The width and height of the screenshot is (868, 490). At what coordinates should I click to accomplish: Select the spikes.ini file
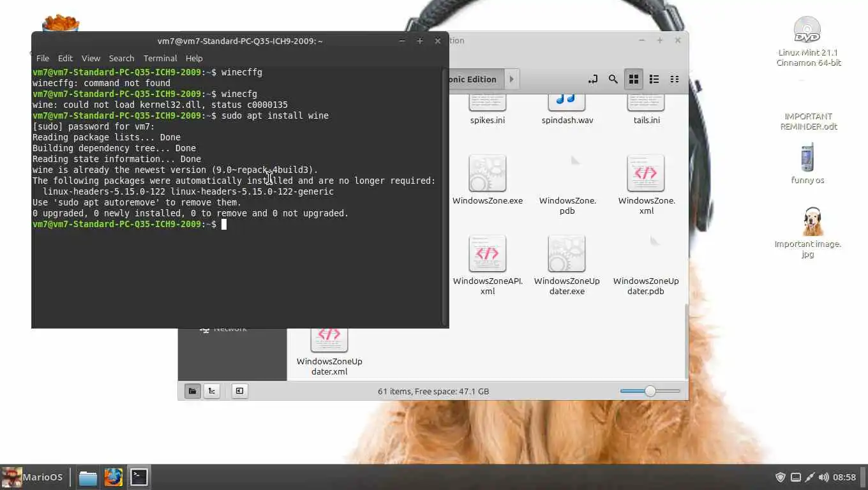click(488, 108)
